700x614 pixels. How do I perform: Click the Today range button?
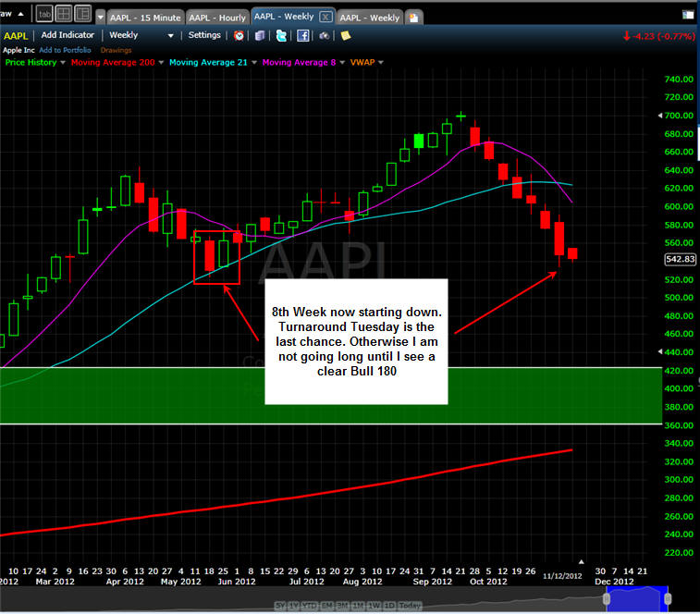tap(410, 606)
